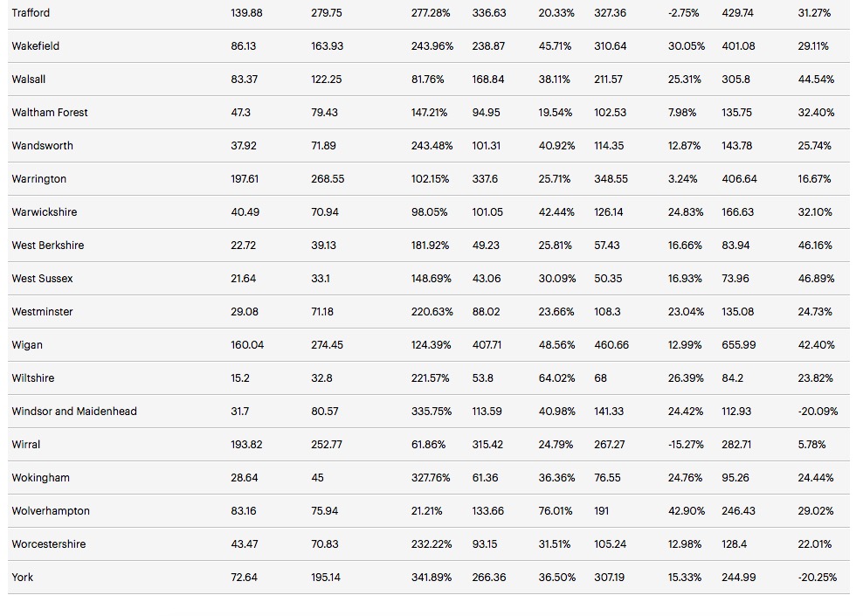The width and height of the screenshot is (863, 616).
Task: Click the Waltham Forest row name
Action: (50, 113)
